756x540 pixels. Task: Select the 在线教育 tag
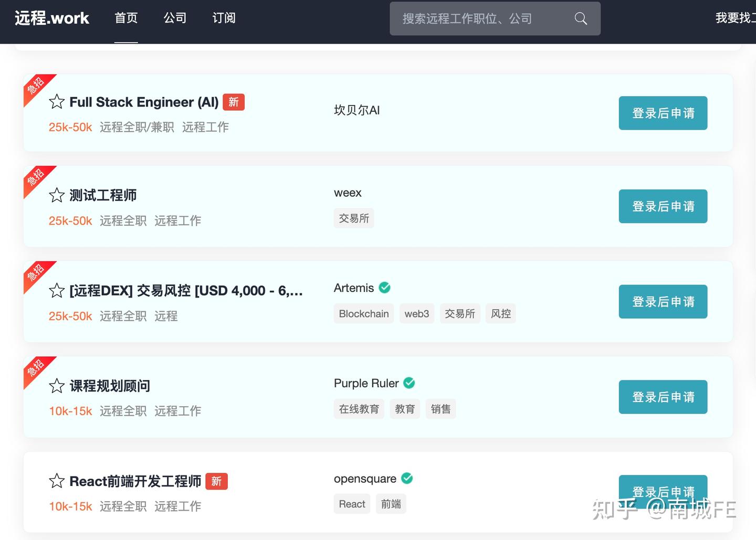[x=359, y=409]
